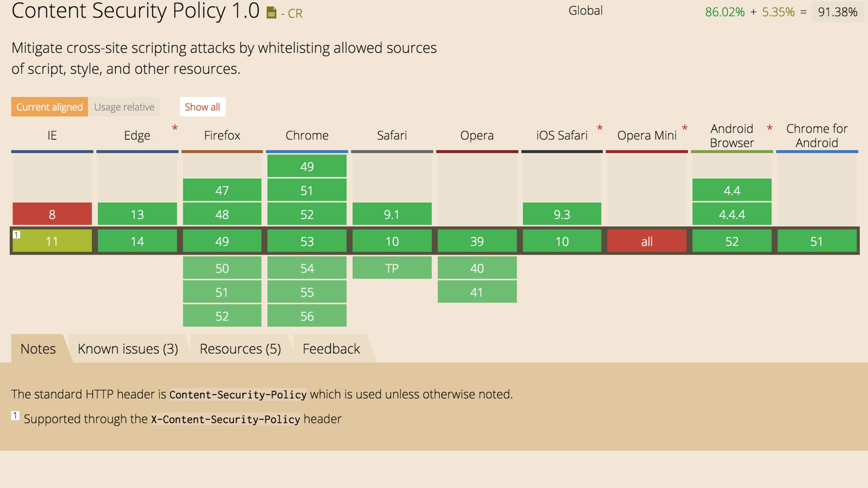This screenshot has height=488, width=868.
Task: Click the Android Browser asterisk note
Action: 770,128
